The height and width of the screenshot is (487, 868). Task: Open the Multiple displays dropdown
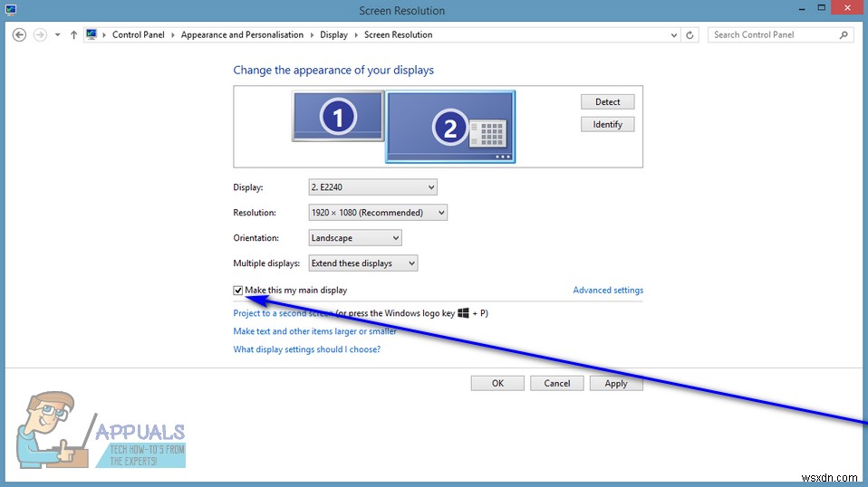362,263
